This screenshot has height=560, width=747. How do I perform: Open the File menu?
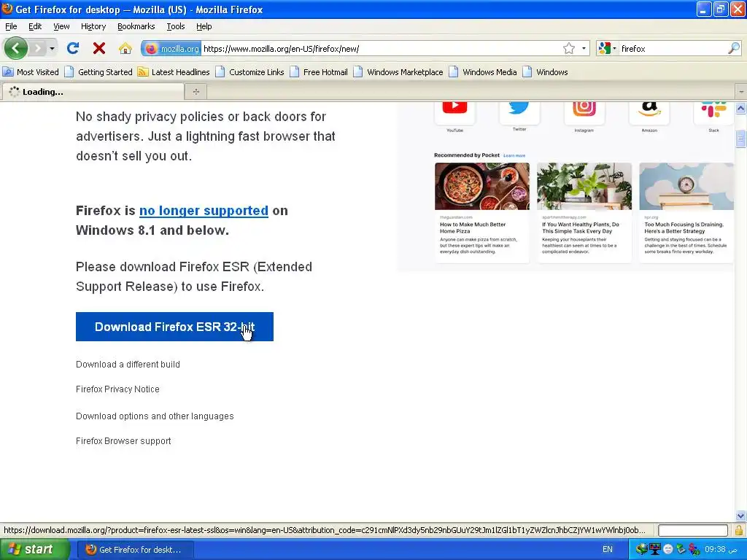point(11,26)
